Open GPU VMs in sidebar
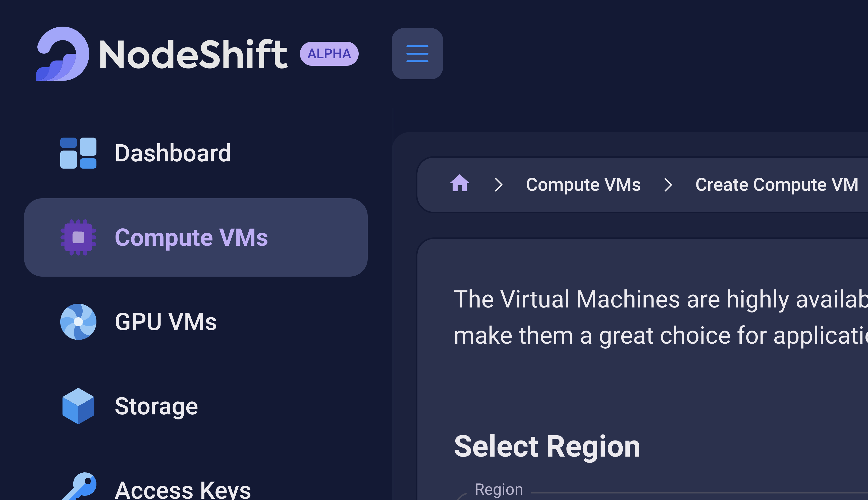 click(x=196, y=322)
